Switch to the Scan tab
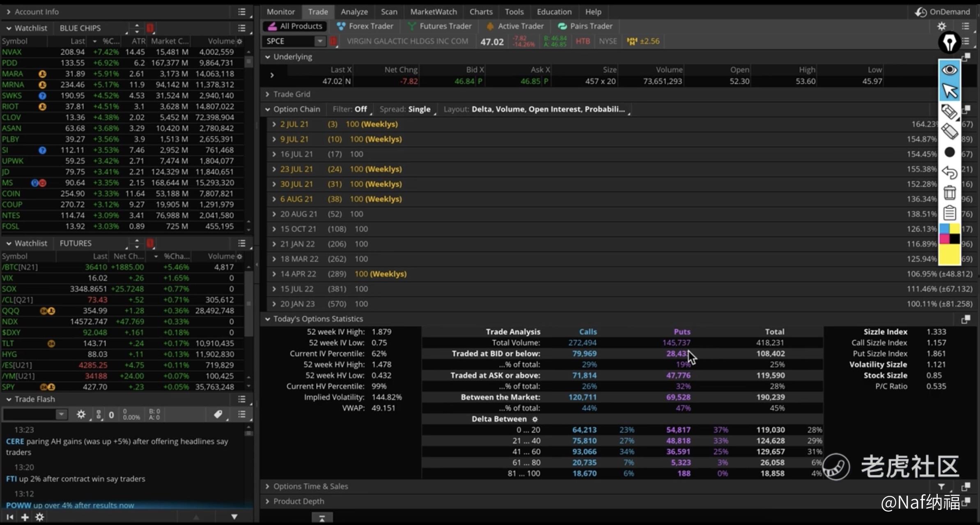Screen dimensions: 980x525 (x=389, y=12)
